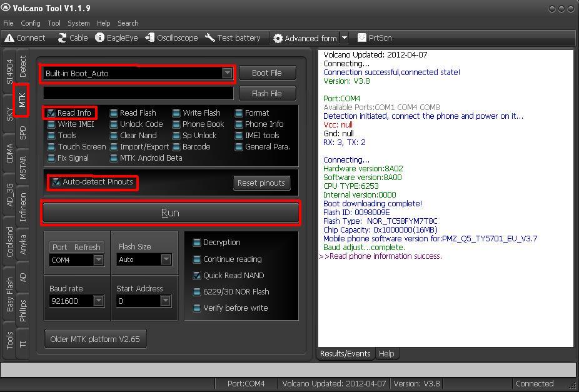Open the EagleEye info tool
The height and width of the screenshot is (392, 579).
pos(116,38)
